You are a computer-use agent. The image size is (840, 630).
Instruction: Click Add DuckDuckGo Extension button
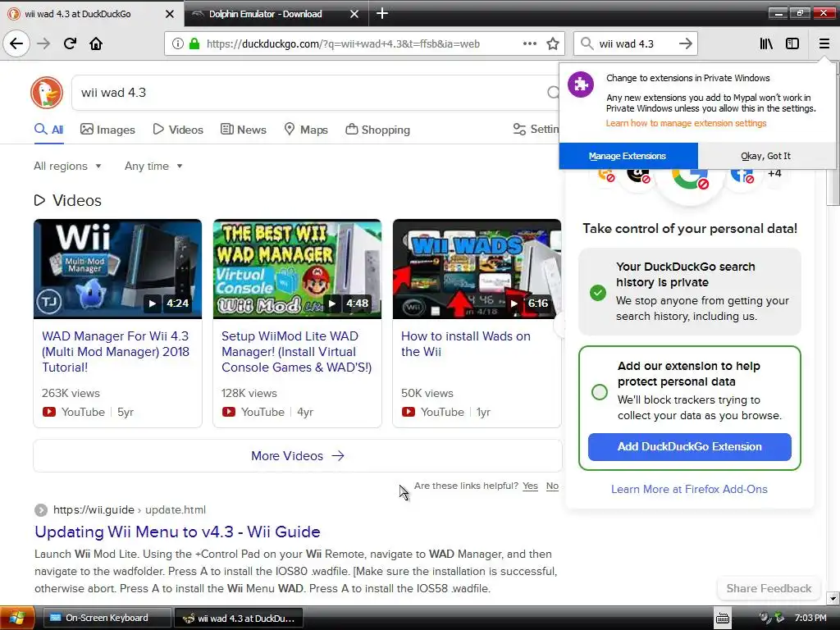click(x=689, y=447)
